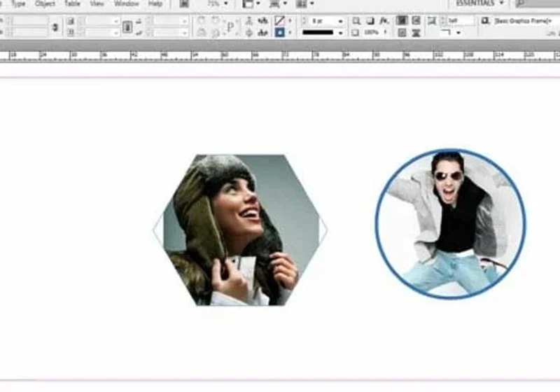Enable Wrap Around Bounding Box

(x=416, y=21)
